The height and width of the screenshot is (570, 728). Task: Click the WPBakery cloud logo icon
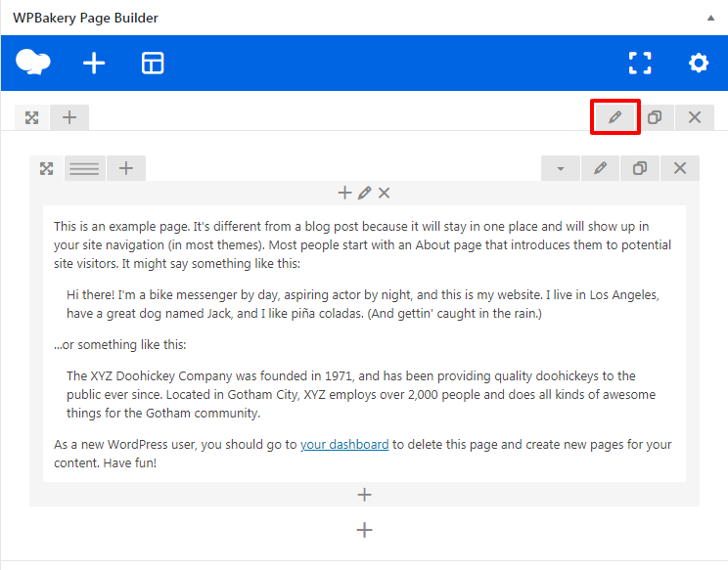33,64
